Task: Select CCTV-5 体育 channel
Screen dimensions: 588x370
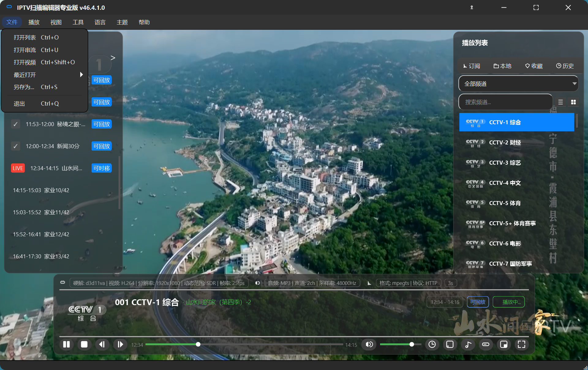Action: click(517, 203)
